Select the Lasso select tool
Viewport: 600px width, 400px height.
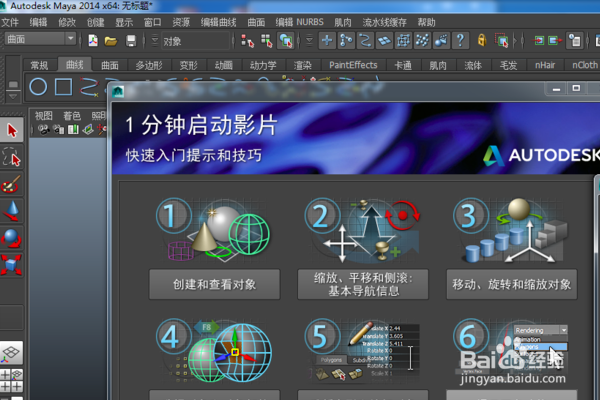click(x=12, y=157)
